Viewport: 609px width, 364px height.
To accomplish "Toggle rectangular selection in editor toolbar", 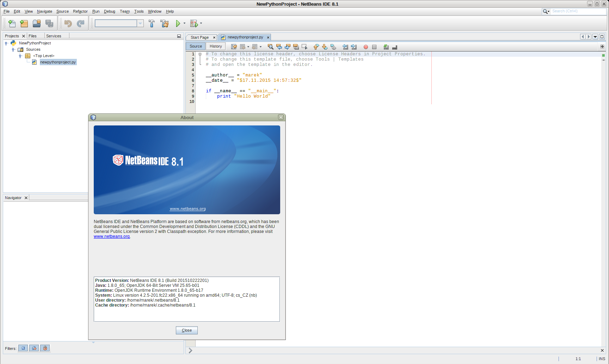I will 304,47.
